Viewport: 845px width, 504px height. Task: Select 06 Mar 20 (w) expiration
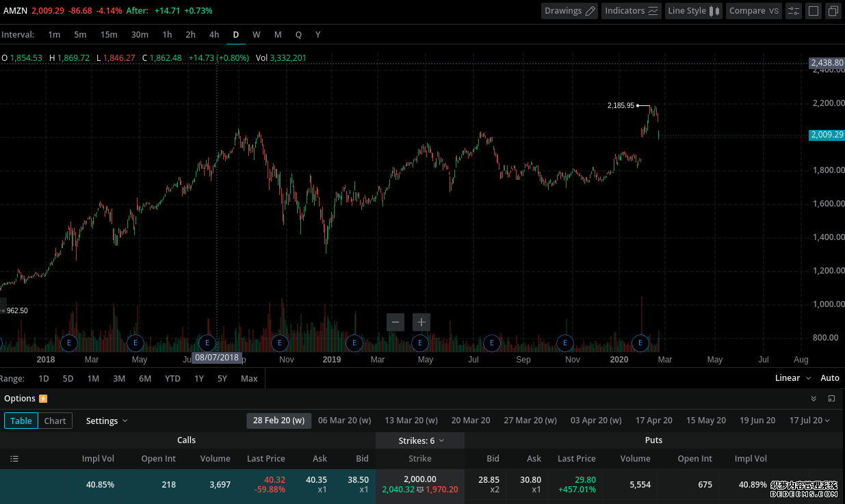pyautogui.click(x=344, y=421)
